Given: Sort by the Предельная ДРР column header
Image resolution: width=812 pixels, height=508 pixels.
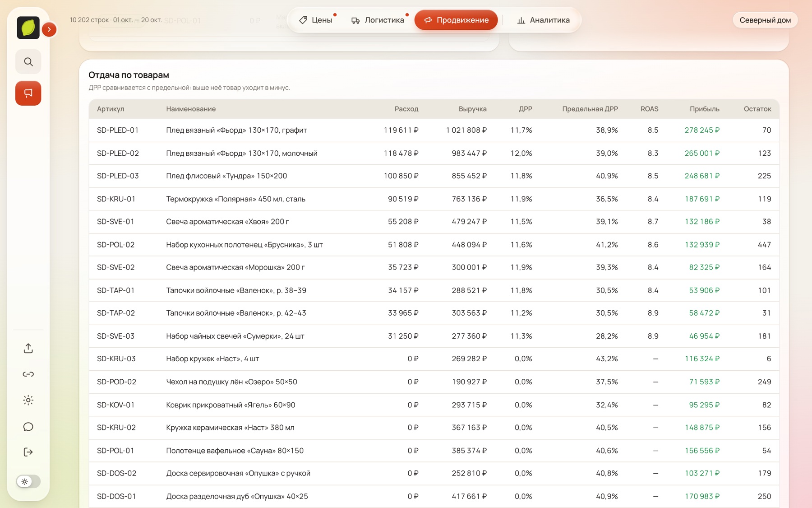Looking at the screenshot, I should pos(590,109).
